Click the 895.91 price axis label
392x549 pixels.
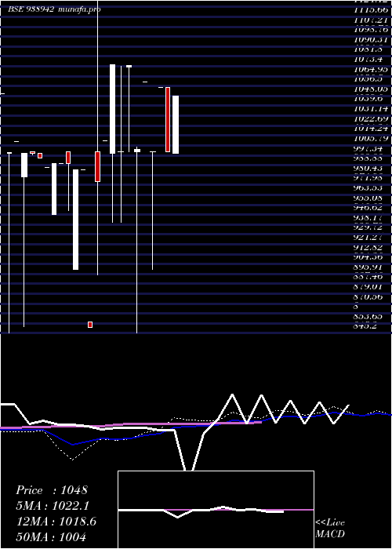click(x=368, y=267)
